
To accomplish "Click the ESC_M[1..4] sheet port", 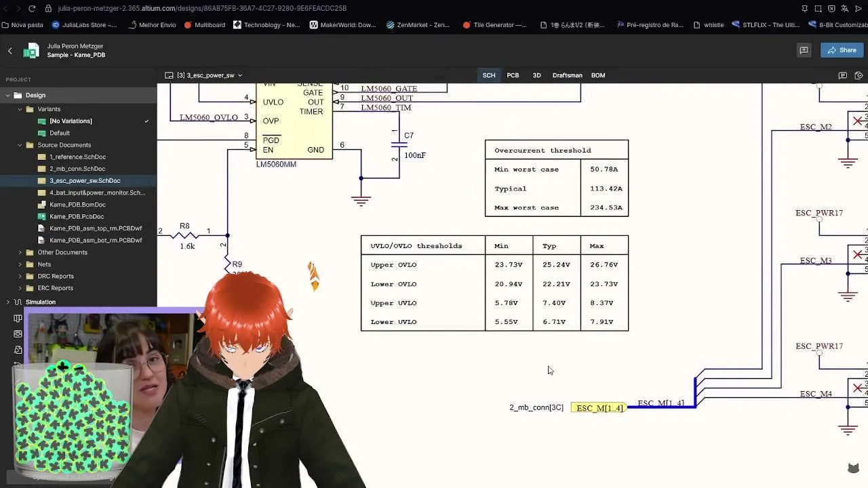I will point(599,408).
